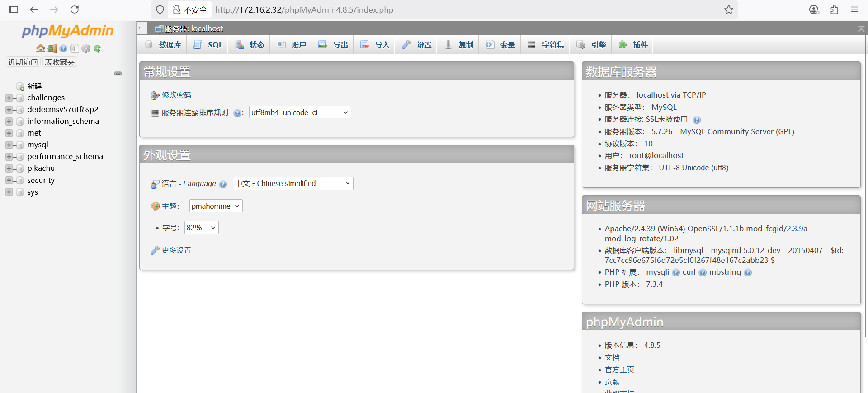Click help icon beside SSL未被使用
This screenshot has height=393, width=868.
point(697,120)
